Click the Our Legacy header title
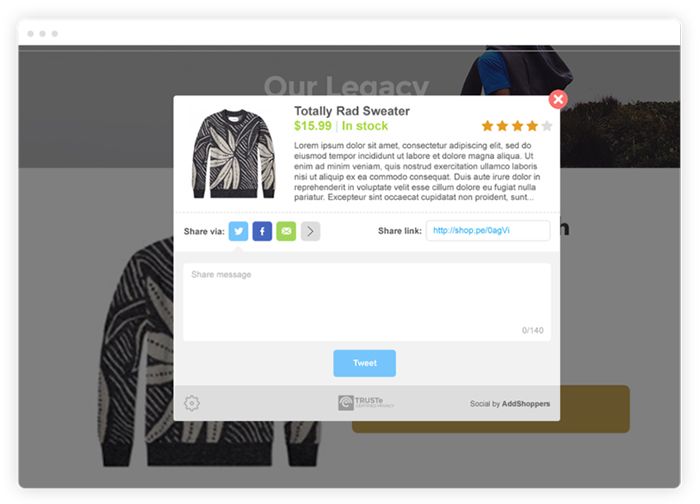Screen dimensions: 700x504 coord(346,86)
